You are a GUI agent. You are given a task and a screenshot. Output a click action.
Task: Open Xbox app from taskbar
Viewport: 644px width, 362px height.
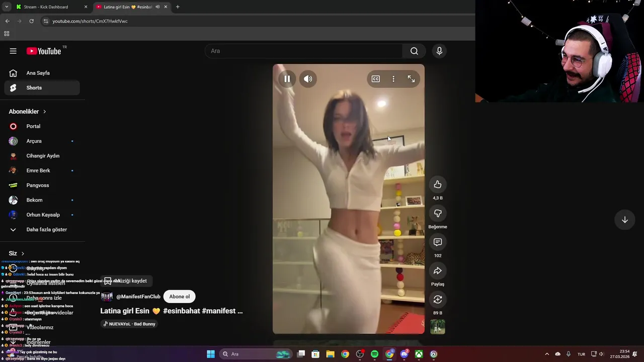[419, 354]
